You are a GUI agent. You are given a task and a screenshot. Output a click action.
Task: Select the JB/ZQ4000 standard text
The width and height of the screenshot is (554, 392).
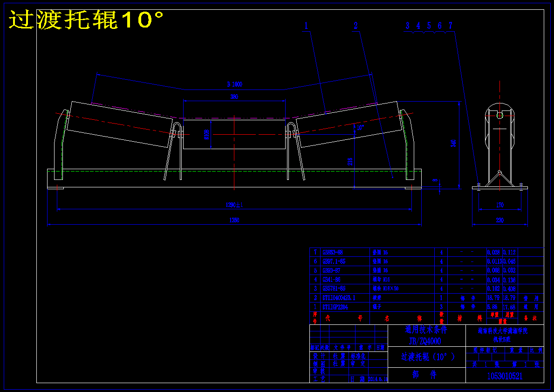point(425,341)
